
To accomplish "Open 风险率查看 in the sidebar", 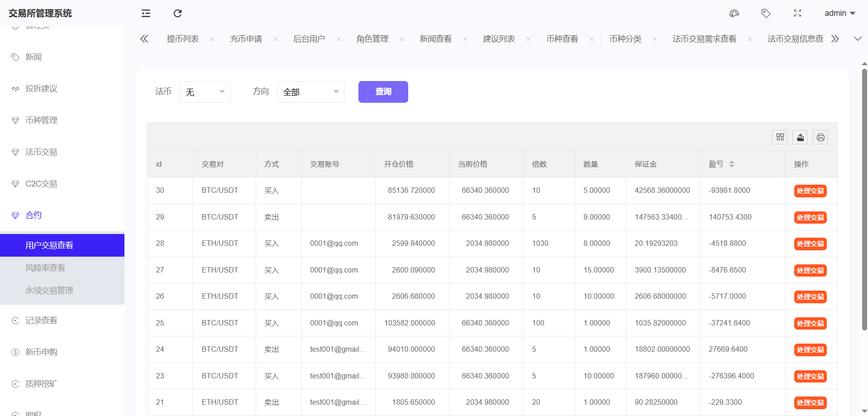I will coord(45,268).
